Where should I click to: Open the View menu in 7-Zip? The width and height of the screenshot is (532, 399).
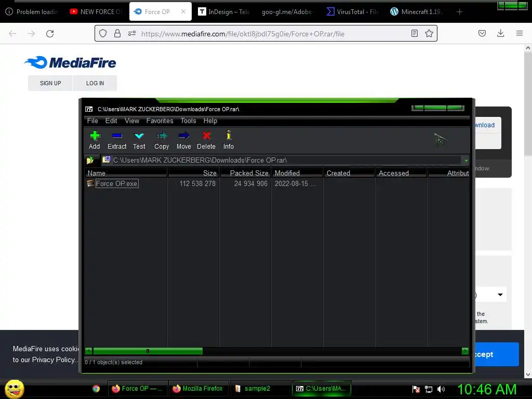point(131,121)
